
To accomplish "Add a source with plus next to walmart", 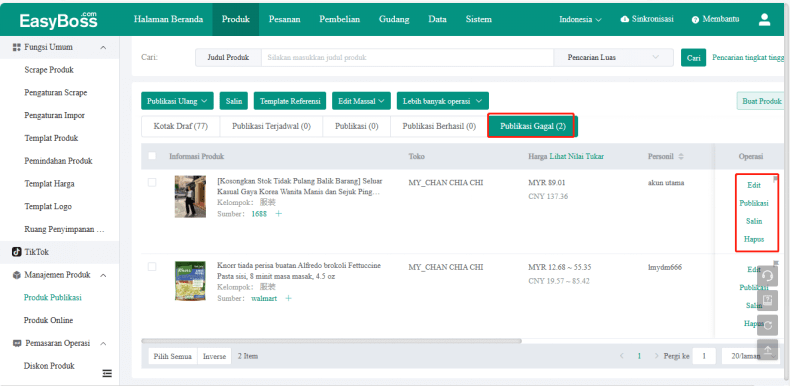I will 289,298.
